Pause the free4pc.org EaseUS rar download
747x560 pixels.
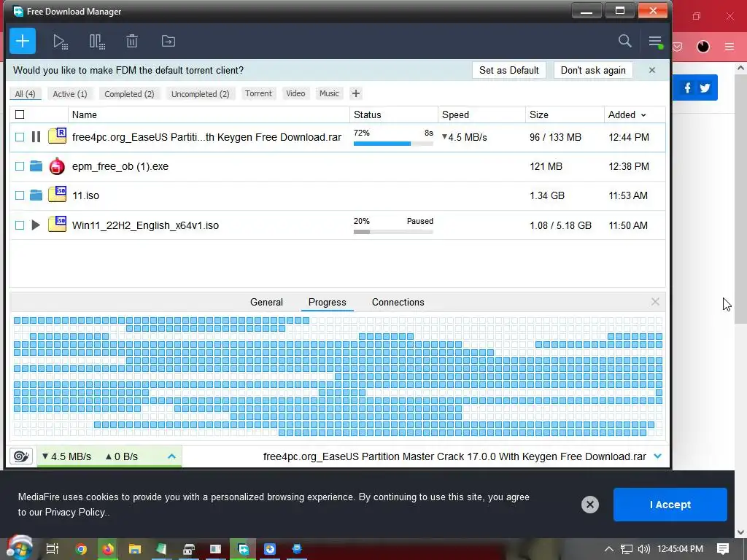coord(36,137)
